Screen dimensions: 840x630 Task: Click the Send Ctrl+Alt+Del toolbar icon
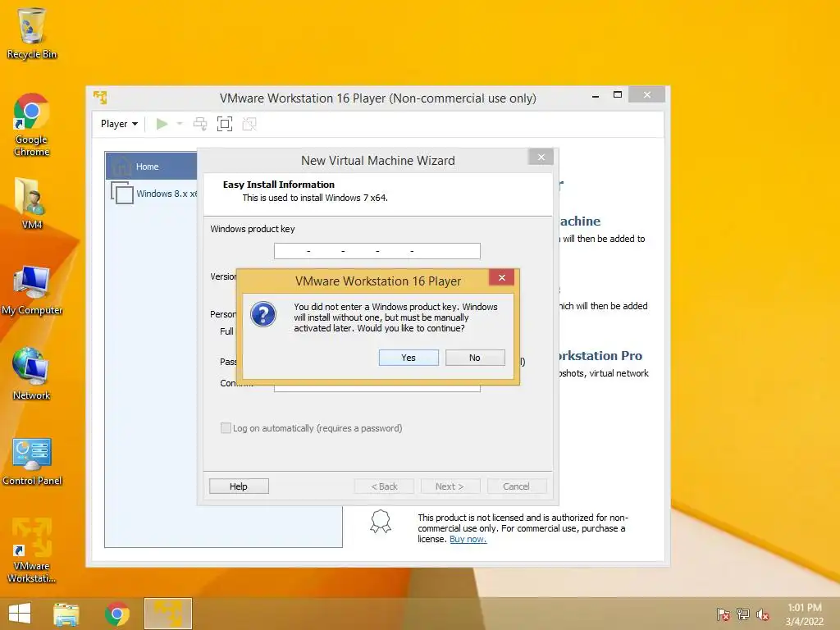[200, 125]
